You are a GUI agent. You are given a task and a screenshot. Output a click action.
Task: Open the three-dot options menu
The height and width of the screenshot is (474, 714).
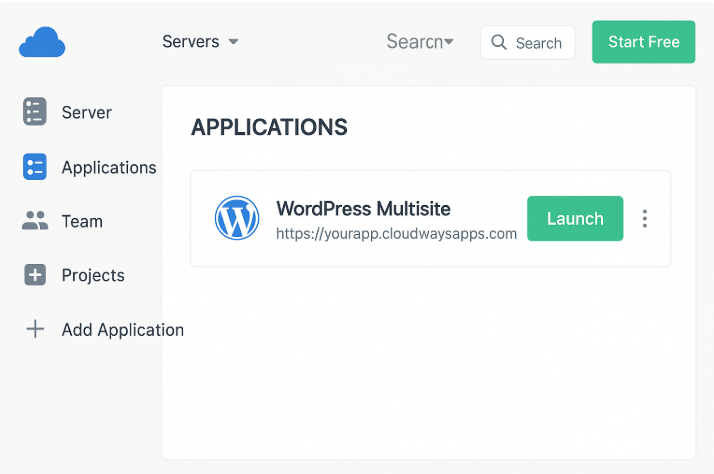[644, 219]
